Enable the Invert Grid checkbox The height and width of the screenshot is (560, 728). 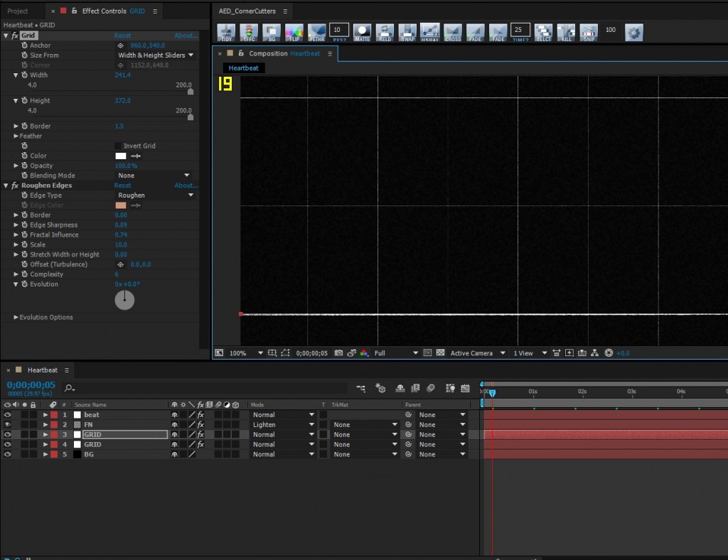coord(118,146)
